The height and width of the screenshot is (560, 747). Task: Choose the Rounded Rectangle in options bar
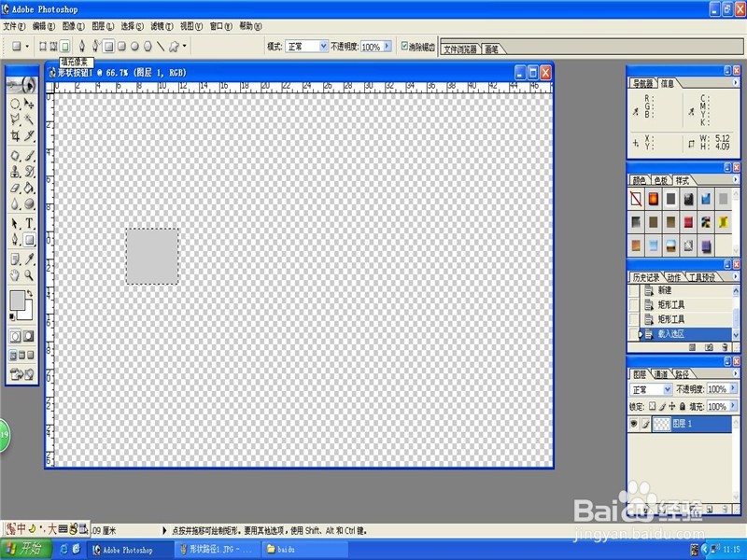tap(122, 46)
